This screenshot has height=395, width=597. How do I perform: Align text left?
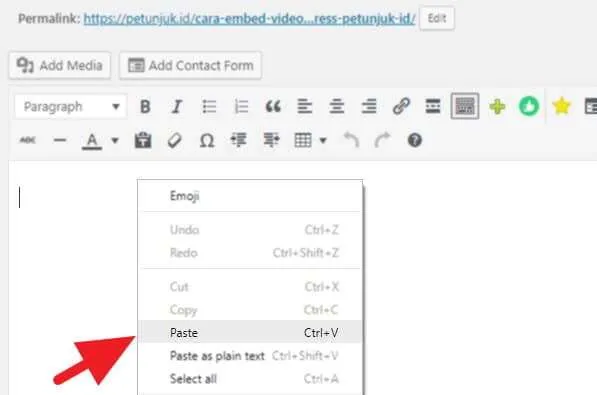coord(305,107)
